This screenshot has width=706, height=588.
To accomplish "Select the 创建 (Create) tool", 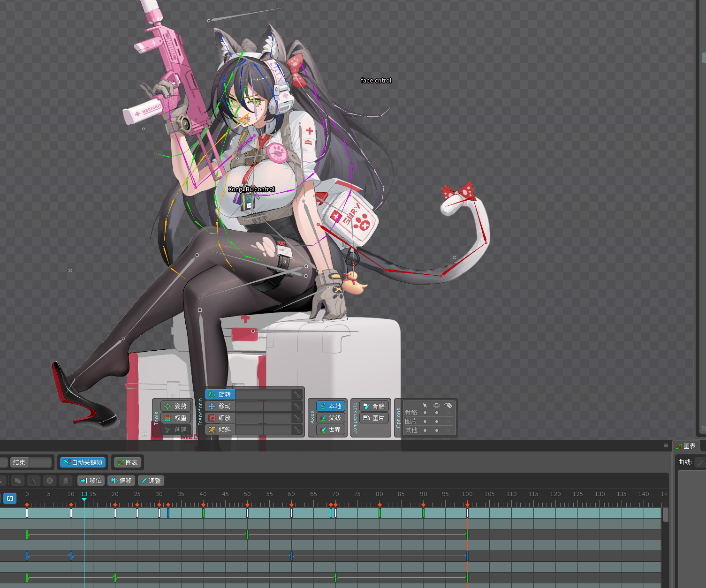I will [176, 430].
